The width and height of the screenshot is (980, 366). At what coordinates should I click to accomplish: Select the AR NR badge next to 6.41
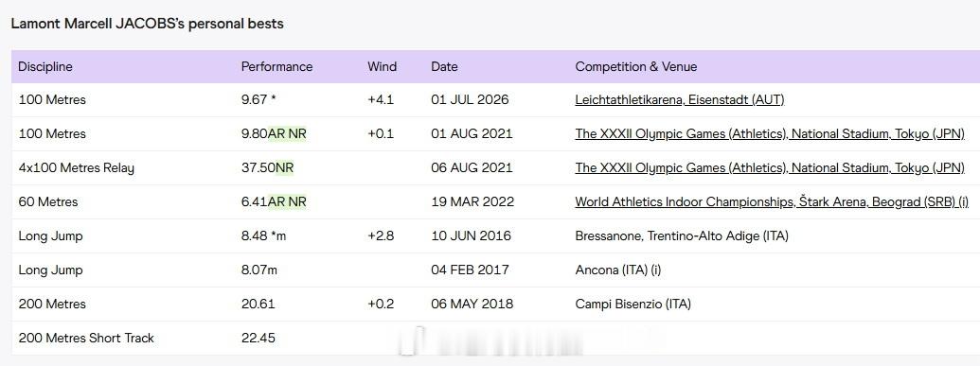click(287, 201)
